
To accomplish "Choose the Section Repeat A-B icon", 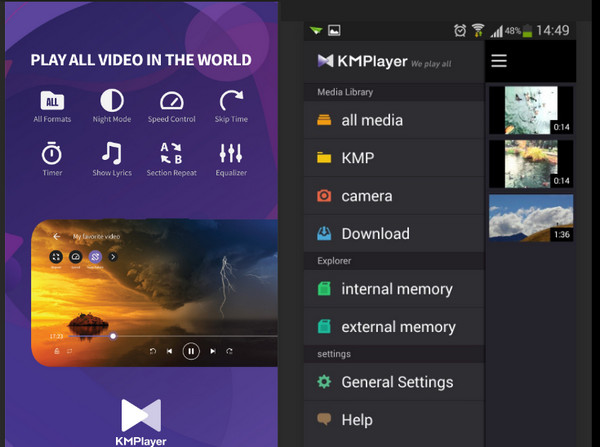I will 171,153.
